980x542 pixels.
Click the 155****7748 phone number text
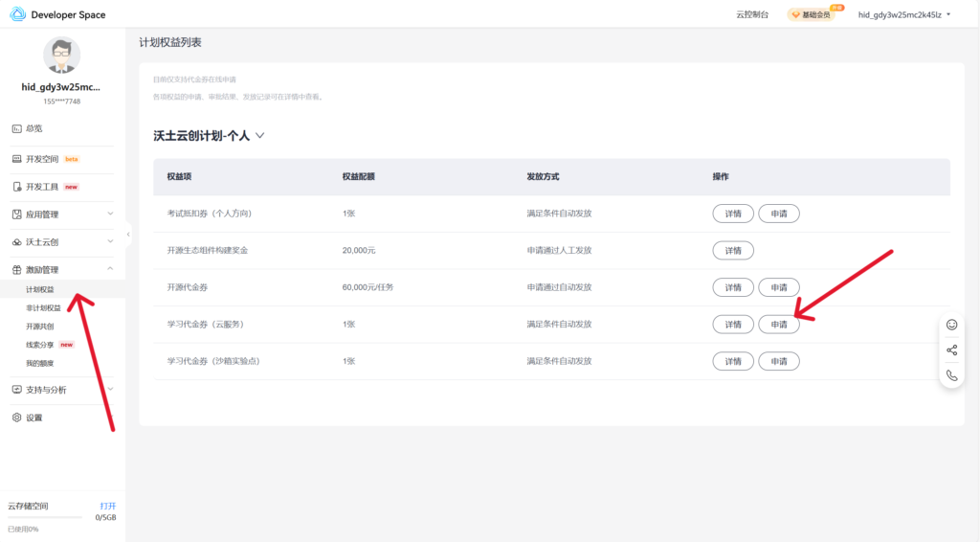(x=62, y=102)
